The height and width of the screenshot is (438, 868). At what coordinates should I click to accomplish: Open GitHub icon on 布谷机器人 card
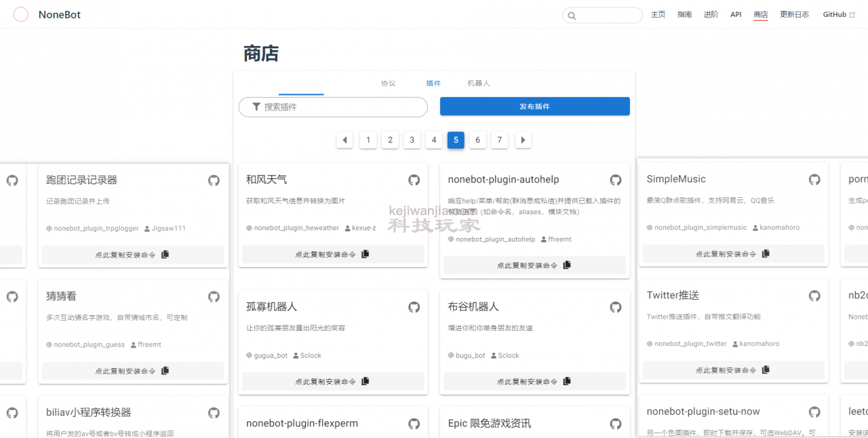coord(616,307)
